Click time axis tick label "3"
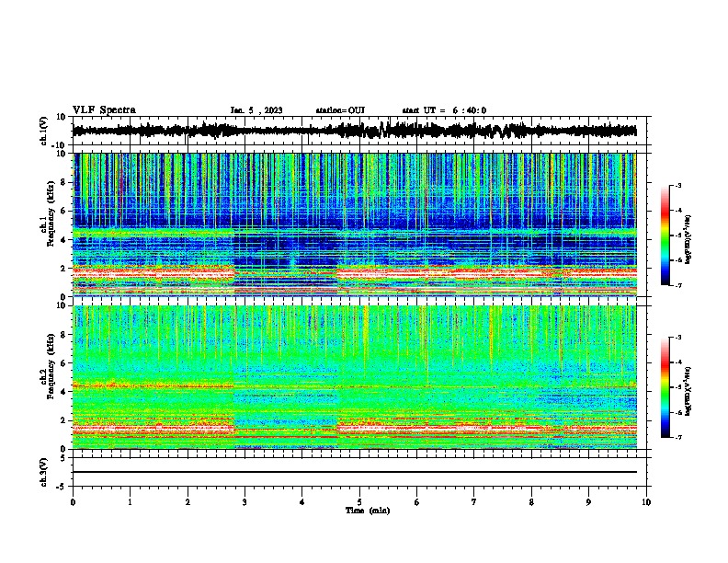 pyautogui.click(x=245, y=502)
